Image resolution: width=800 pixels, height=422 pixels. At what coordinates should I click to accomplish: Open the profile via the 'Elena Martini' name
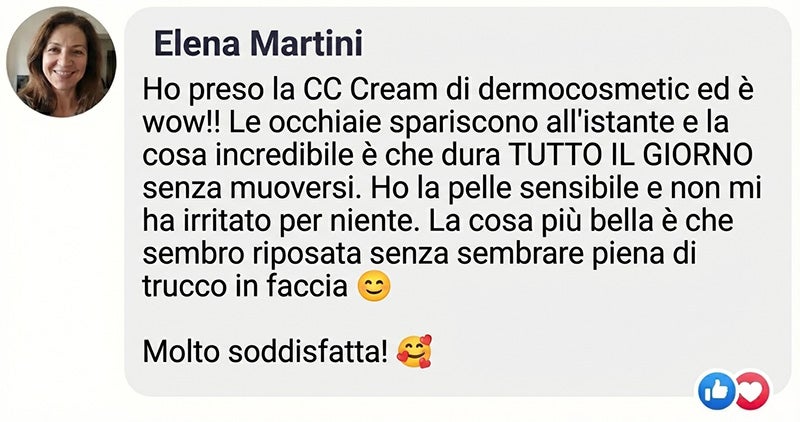[258, 43]
